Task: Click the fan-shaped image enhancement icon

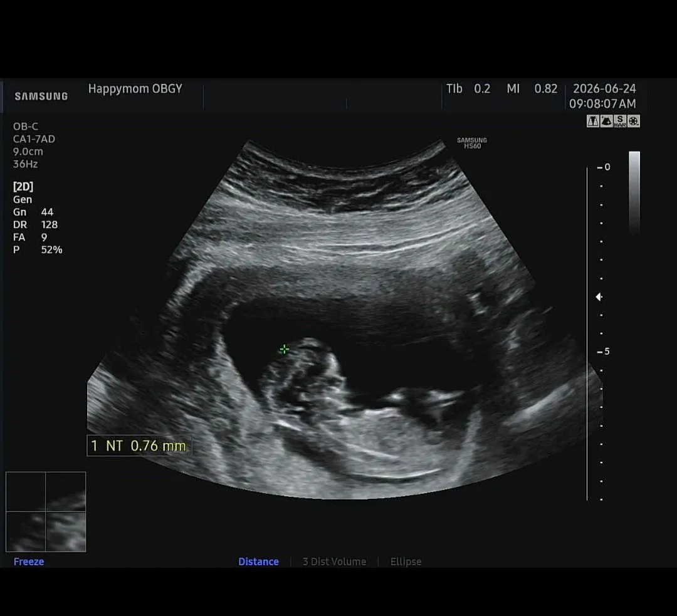Action: click(606, 122)
